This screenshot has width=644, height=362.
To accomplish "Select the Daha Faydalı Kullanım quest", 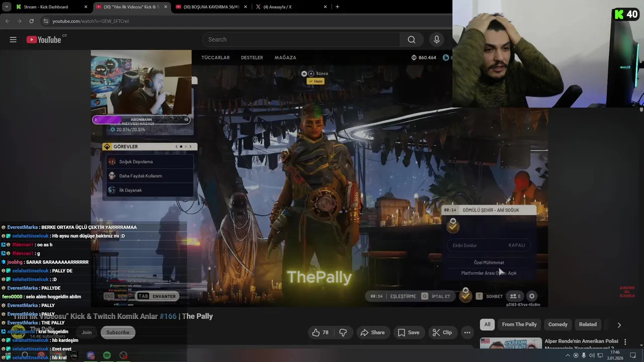I will pyautogui.click(x=150, y=176).
